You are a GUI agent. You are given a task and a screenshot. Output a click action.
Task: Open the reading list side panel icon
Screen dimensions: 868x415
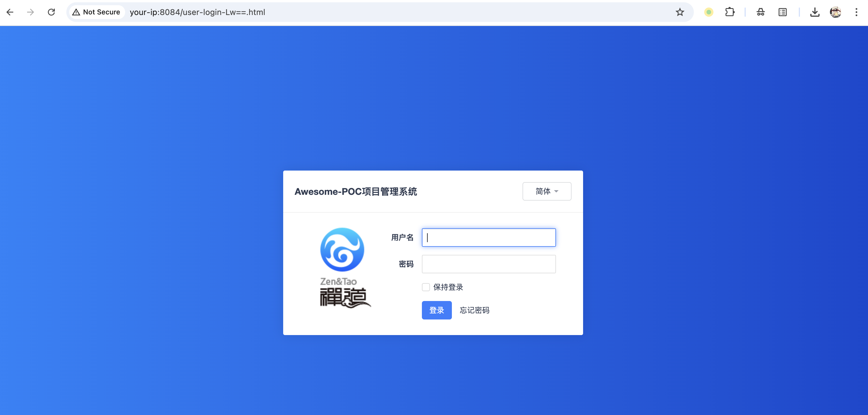coord(782,12)
